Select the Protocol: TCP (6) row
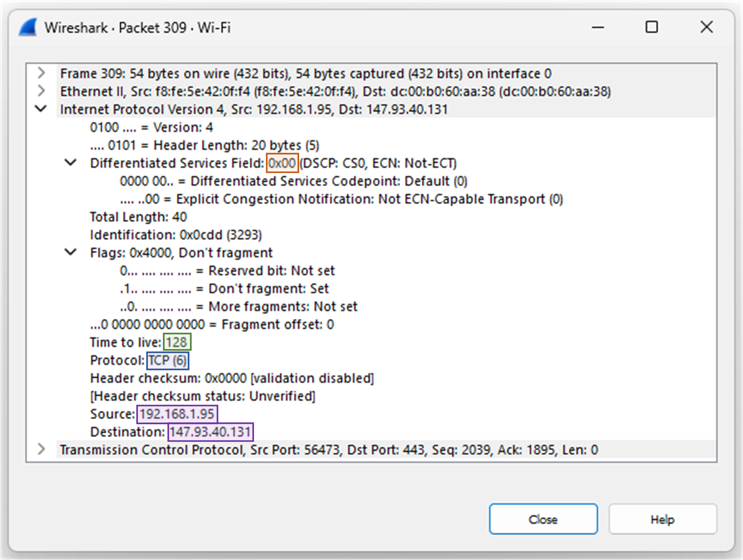 click(x=138, y=360)
